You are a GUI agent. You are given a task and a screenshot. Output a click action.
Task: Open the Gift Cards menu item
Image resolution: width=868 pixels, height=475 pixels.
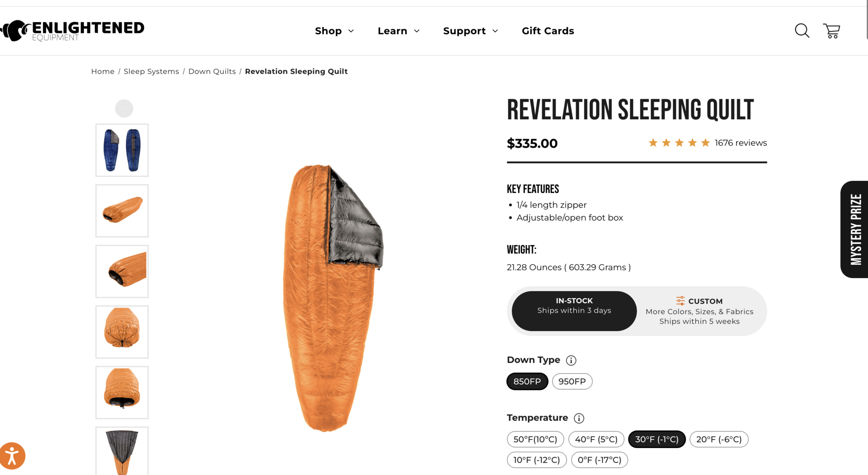click(548, 31)
